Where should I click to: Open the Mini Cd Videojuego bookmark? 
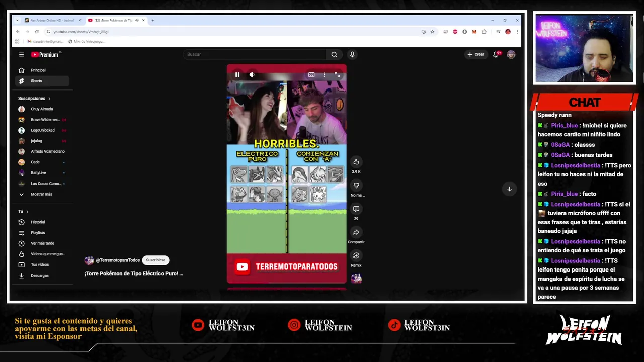point(86,42)
